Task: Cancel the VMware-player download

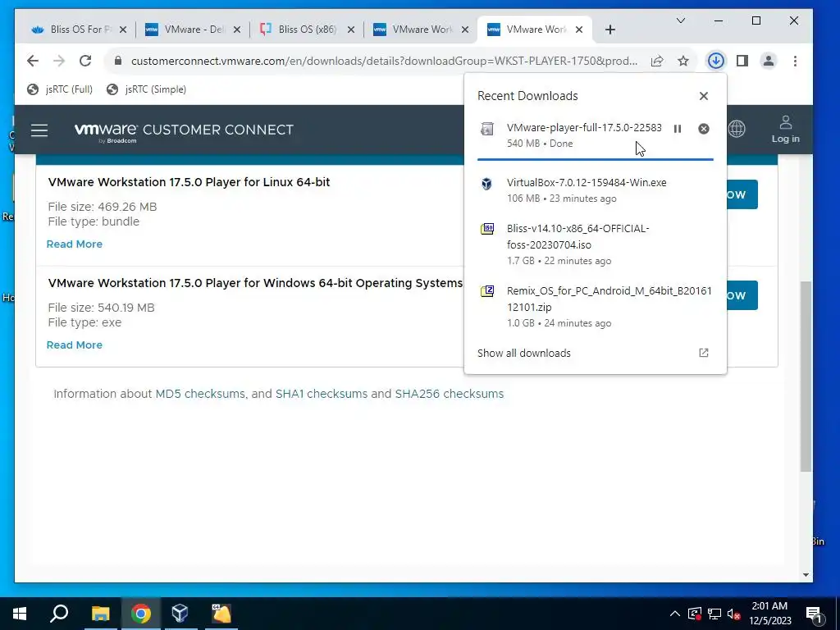Action: (x=703, y=129)
